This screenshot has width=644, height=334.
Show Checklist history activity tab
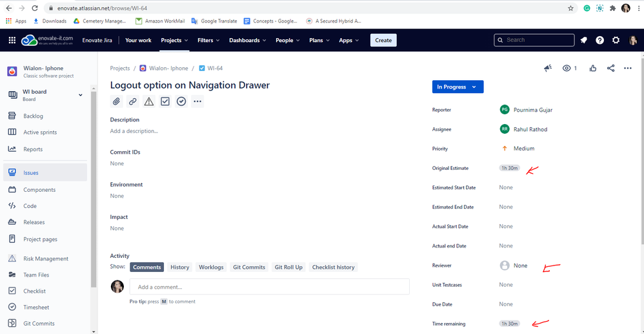coord(333,267)
